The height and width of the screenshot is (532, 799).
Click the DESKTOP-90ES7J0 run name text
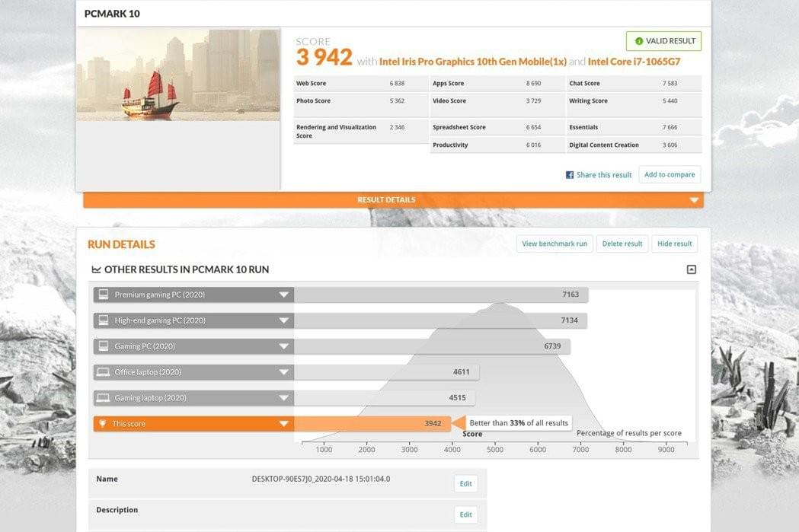click(x=321, y=479)
